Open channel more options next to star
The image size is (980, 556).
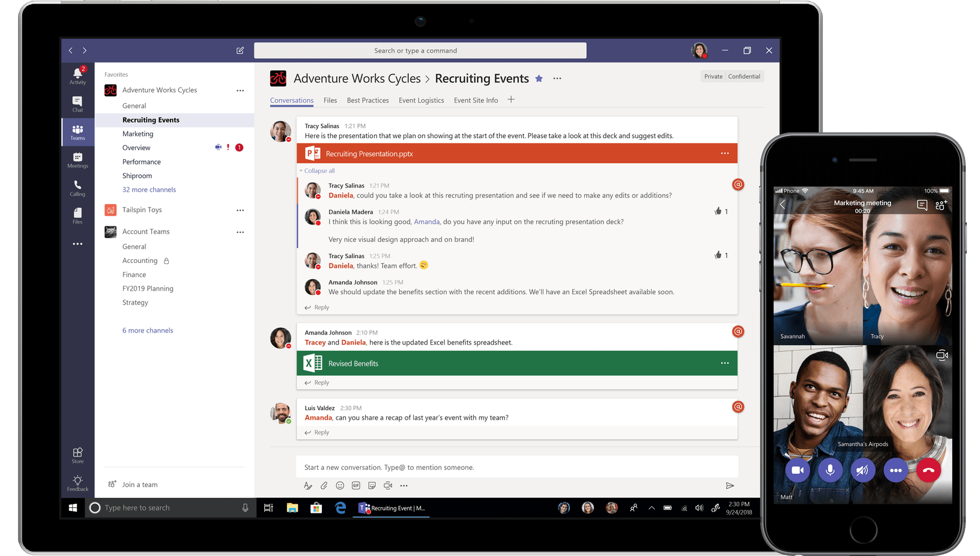[557, 79]
